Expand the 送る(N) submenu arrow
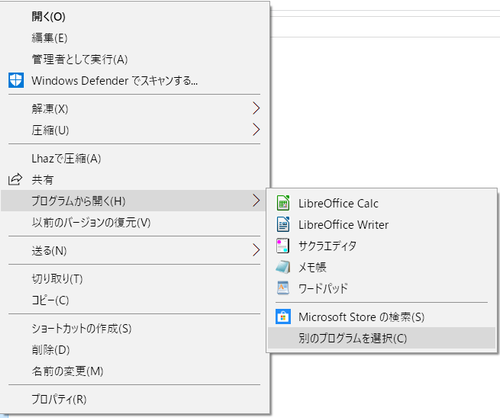The width and height of the screenshot is (500, 418). (256, 250)
